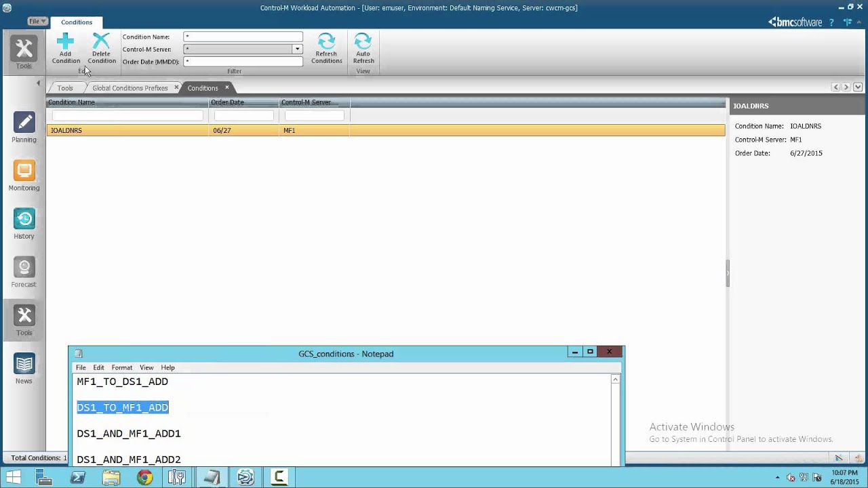The image size is (868, 488).
Task: Open Notepad's View menu
Action: (146, 367)
